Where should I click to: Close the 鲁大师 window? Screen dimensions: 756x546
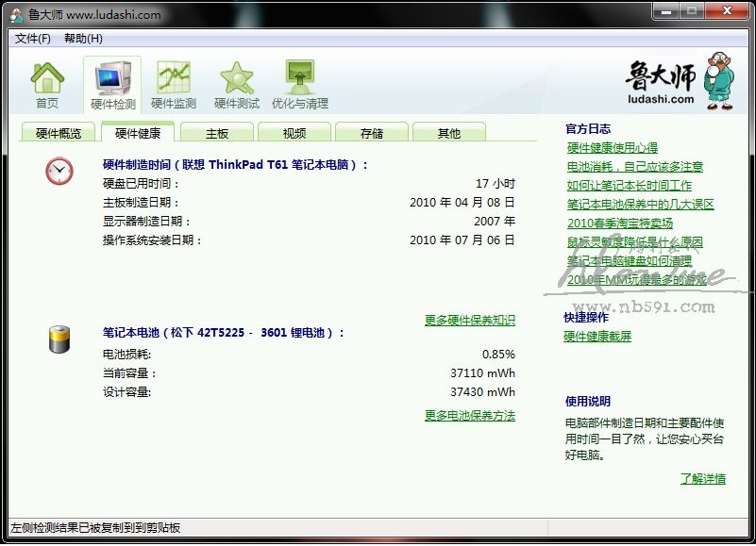[x=727, y=11]
